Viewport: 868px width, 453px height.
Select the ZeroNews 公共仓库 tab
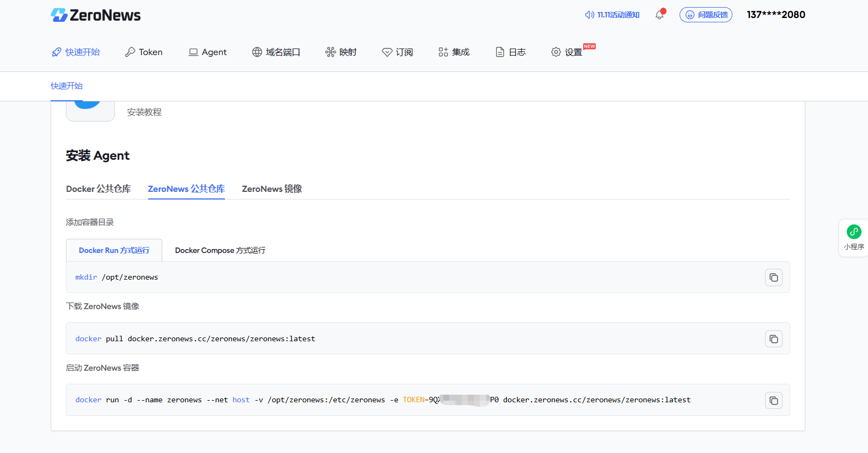pyautogui.click(x=186, y=189)
